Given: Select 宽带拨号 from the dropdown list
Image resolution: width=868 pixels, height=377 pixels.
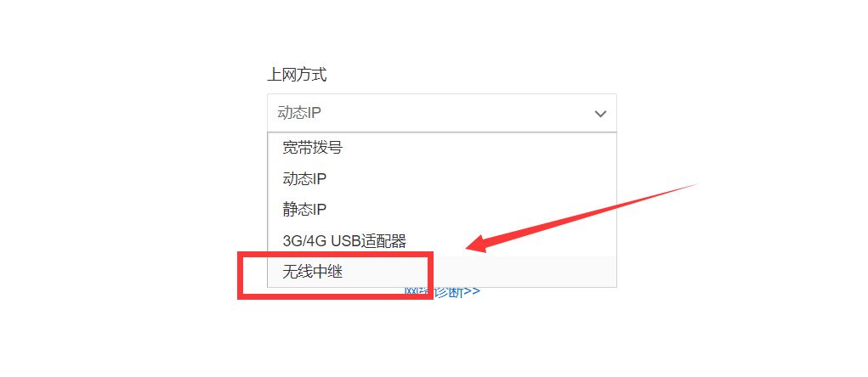Looking at the screenshot, I should [x=442, y=148].
